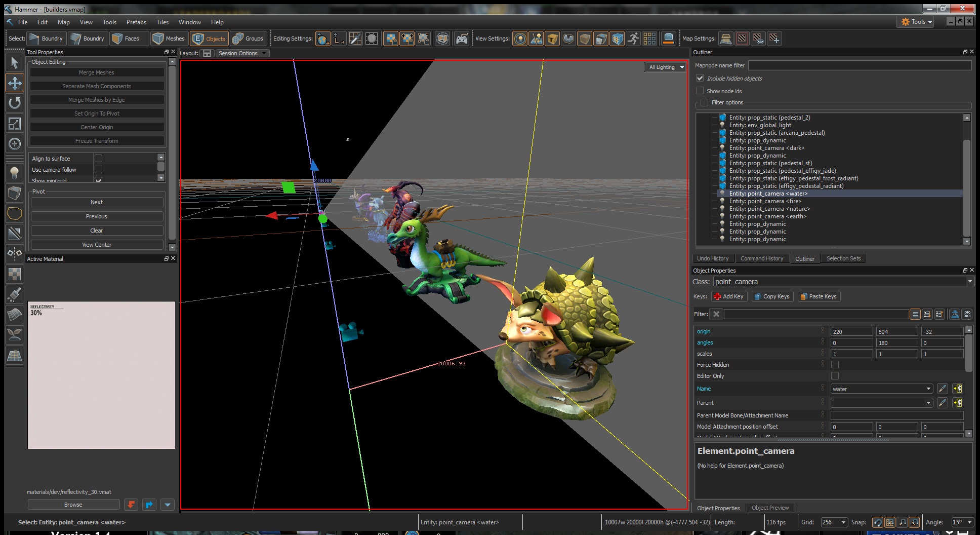Click the pick name eyedropper icon

coord(942,389)
